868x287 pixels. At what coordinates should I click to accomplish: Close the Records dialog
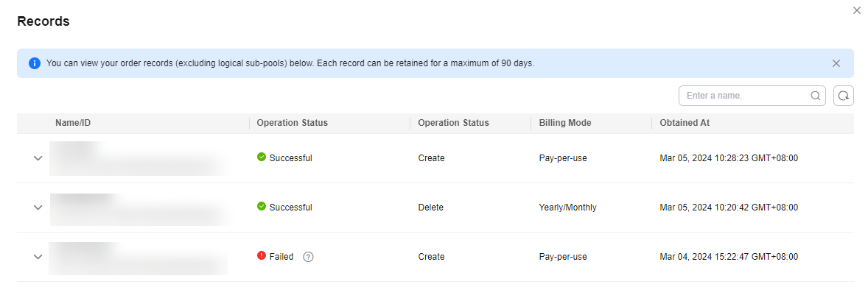click(856, 10)
